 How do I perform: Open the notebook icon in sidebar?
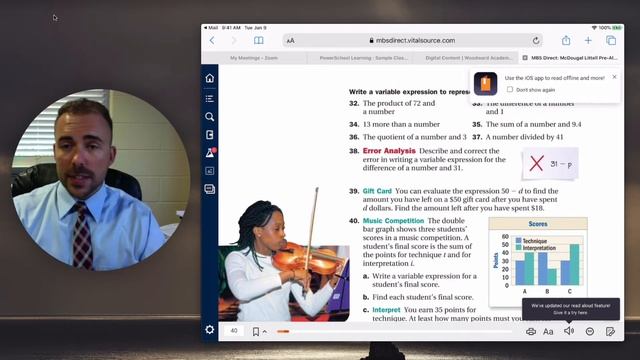pyautogui.click(x=210, y=135)
